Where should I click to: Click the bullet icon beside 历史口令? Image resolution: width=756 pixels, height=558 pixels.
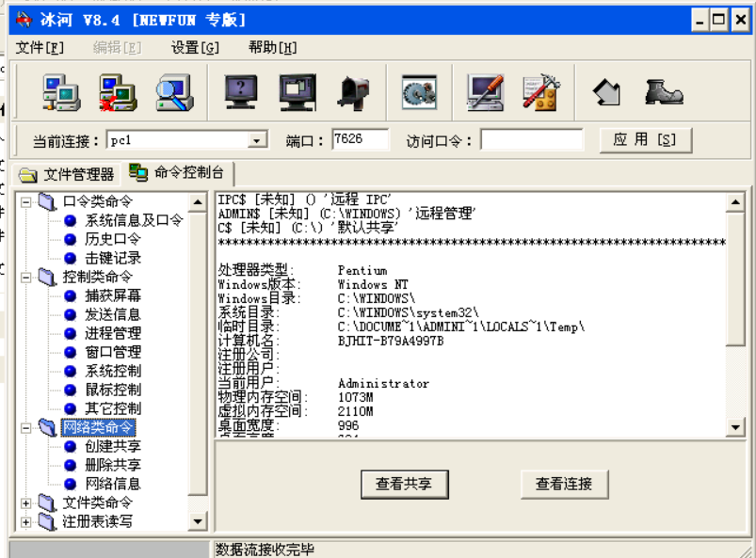pyautogui.click(x=71, y=240)
